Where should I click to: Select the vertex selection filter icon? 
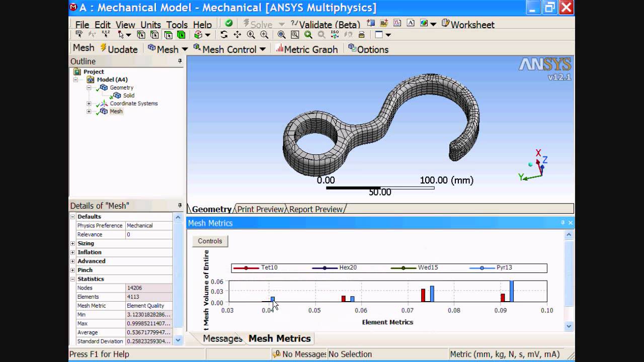[x=141, y=35]
